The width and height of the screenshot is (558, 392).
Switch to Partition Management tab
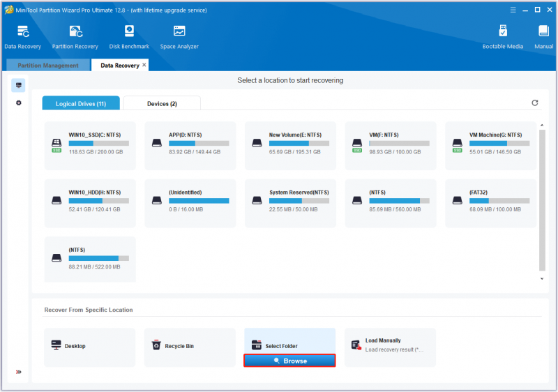point(48,65)
